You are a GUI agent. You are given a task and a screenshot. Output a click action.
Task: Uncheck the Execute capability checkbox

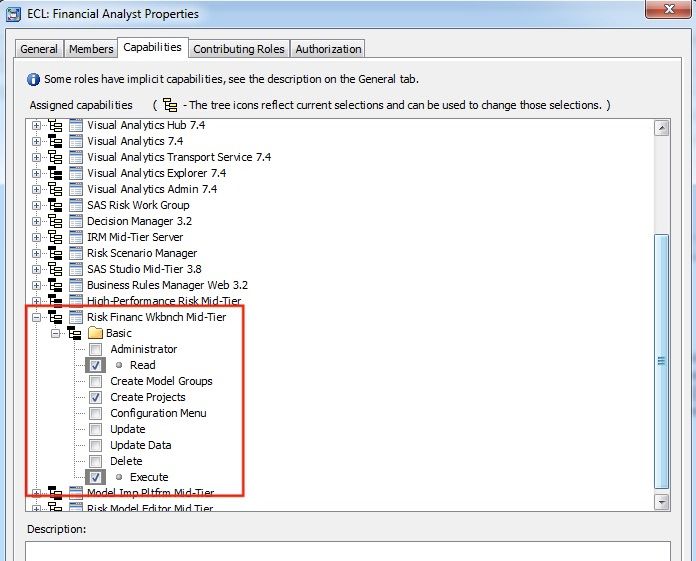pyautogui.click(x=95, y=478)
